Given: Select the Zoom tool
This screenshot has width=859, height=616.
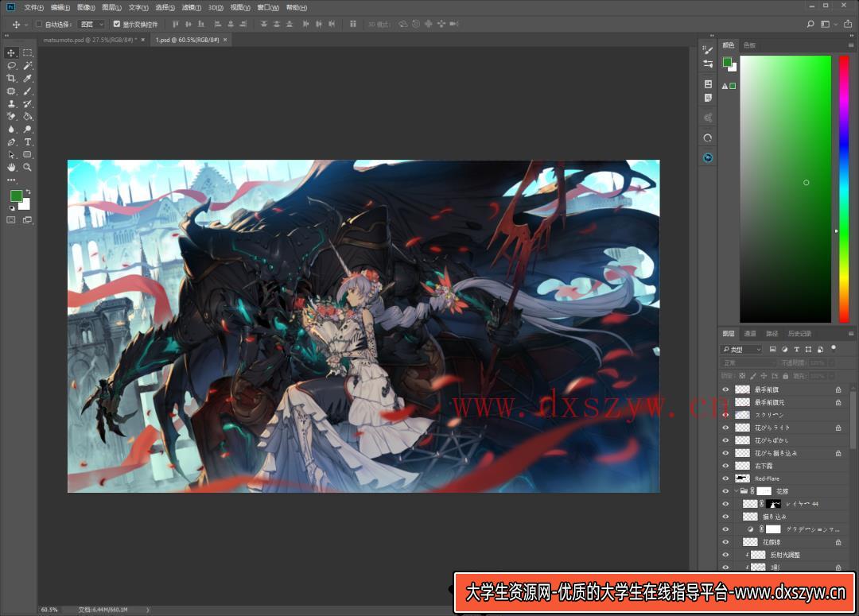Looking at the screenshot, I should 27,168.
